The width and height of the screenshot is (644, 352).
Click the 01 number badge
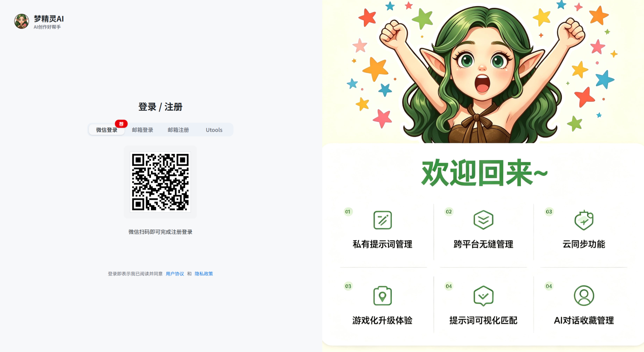pos(348,212)
